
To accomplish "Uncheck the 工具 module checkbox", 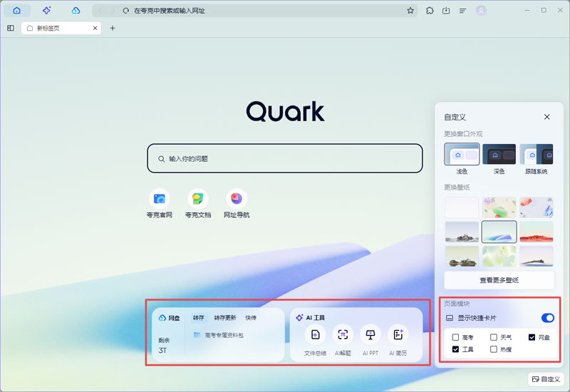I will (x=455, y=349).
